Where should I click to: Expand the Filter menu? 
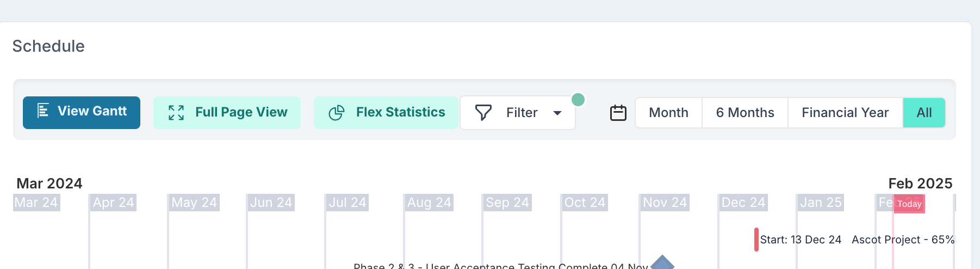(518, 113)
